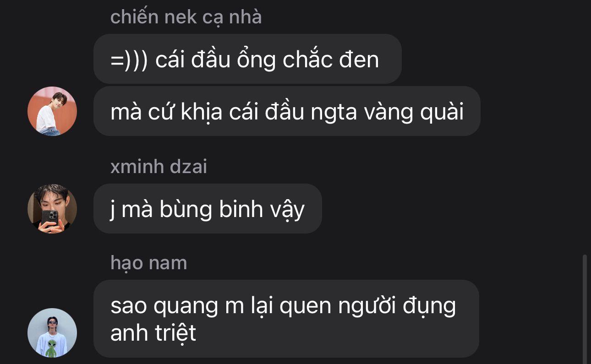The height and width of the screenshot is (364, 591).
Task: Click the words 'chắc đen' in the first bubble
Action: click(331, 60)
